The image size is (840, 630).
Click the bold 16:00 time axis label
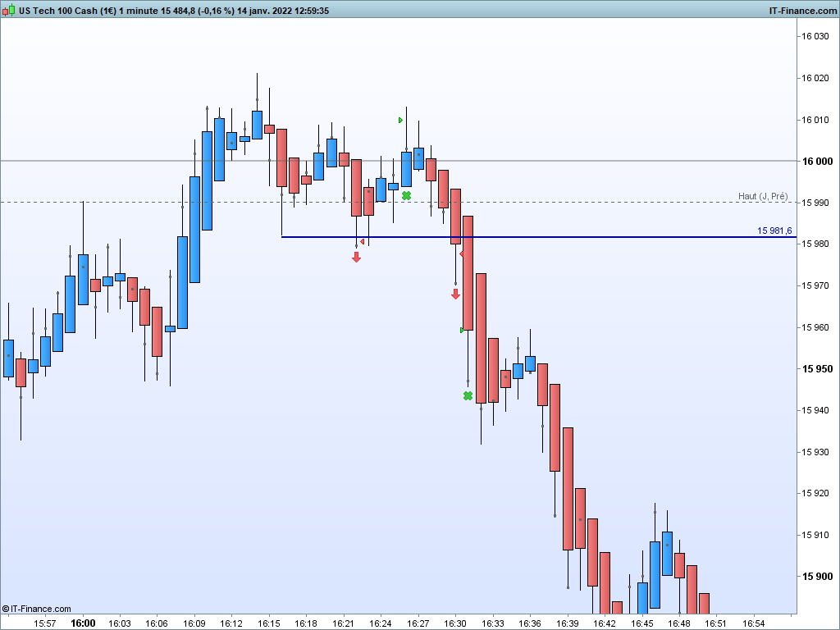(x=83, y=623)
